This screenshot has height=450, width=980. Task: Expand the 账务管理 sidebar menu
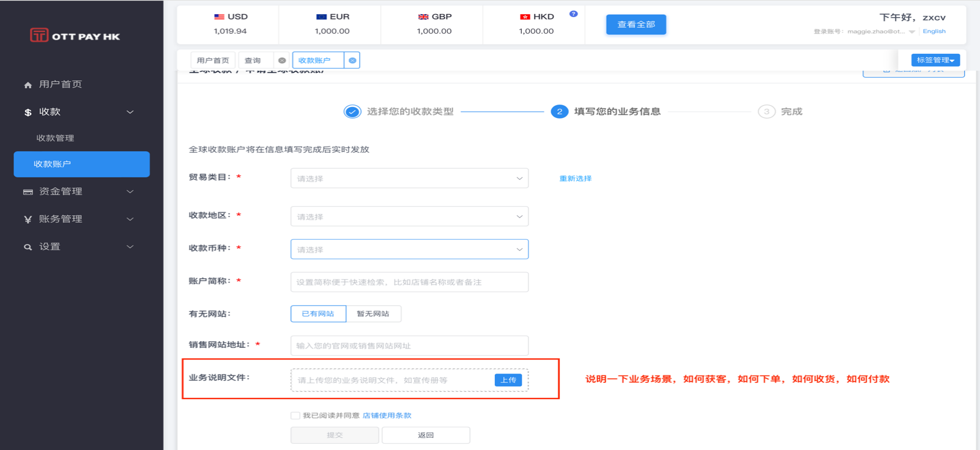(x=130, y=219)
